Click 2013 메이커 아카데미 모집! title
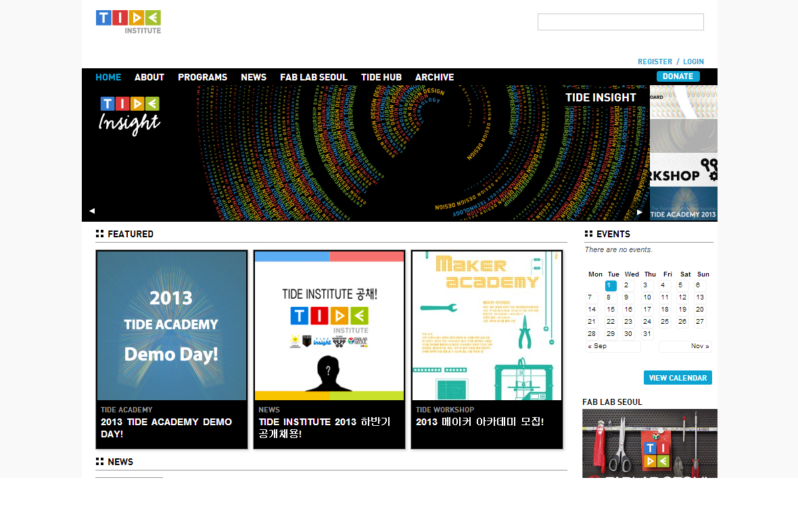The image size is (798, 532). pos(480,422)
